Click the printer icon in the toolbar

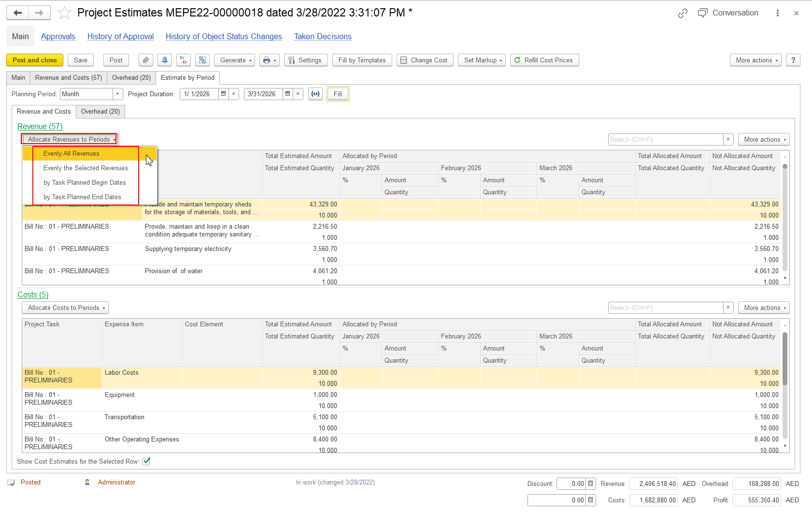[270, 60]
